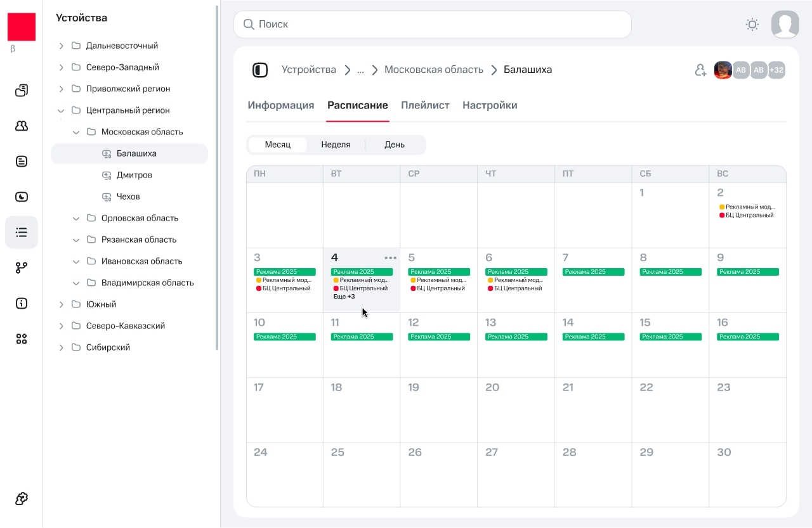Collapse the Центральный регион folder
The image size is (812, 528).
[x=61, y=110]
